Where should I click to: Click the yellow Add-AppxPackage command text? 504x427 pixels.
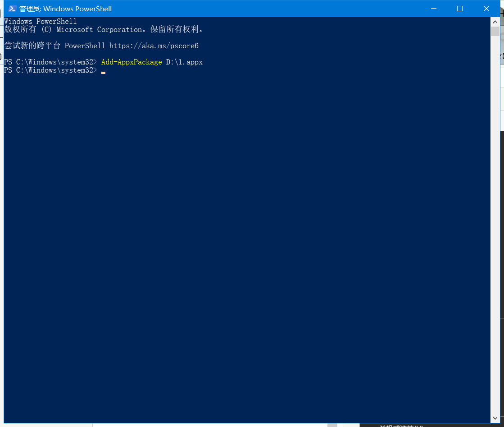click(132, 62)
